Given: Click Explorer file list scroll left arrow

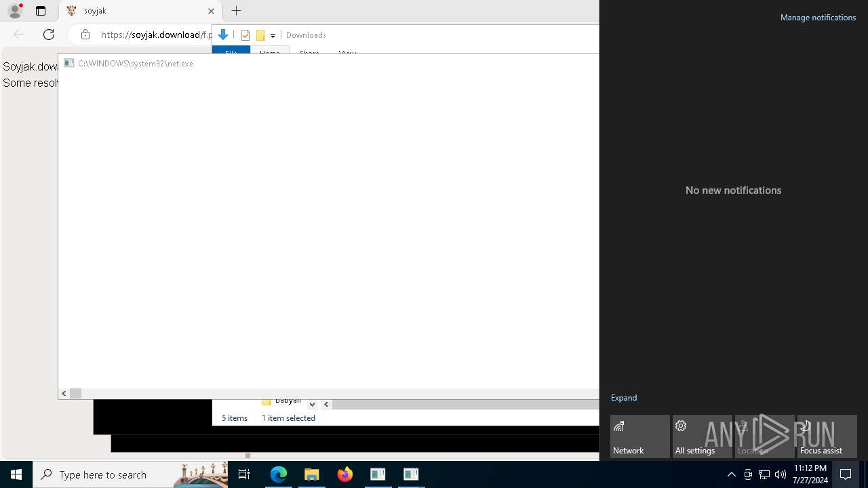Looking at the screenshot, I should pyautogui.click(x=326, y=404).
